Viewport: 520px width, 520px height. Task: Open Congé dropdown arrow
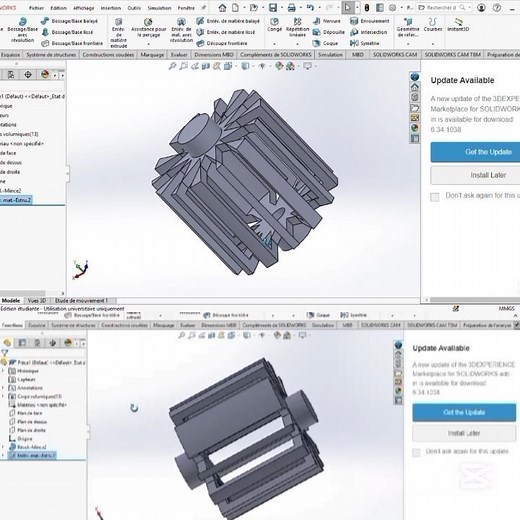point(274,44)
